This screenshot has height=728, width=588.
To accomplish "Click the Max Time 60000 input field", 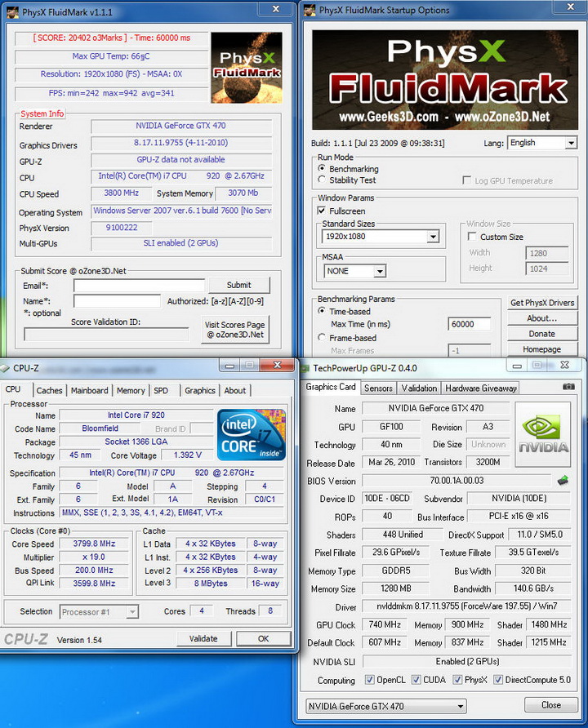I will coord(469,324).
